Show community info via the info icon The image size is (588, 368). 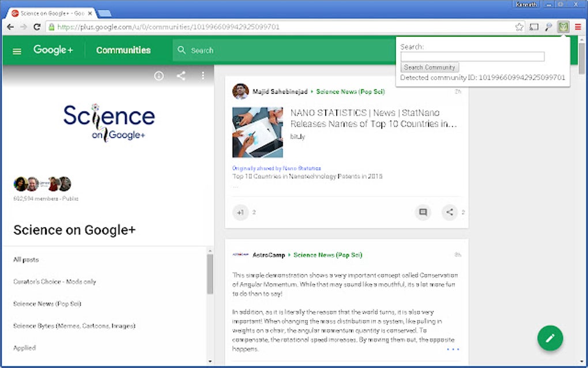[x=159, y=76]
